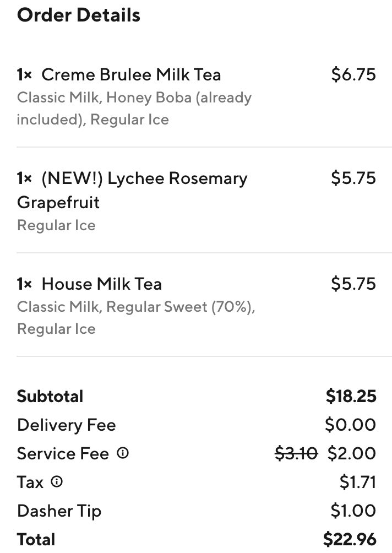Click the Lychee Grapefruit Regular Ice option

(56, 225)
